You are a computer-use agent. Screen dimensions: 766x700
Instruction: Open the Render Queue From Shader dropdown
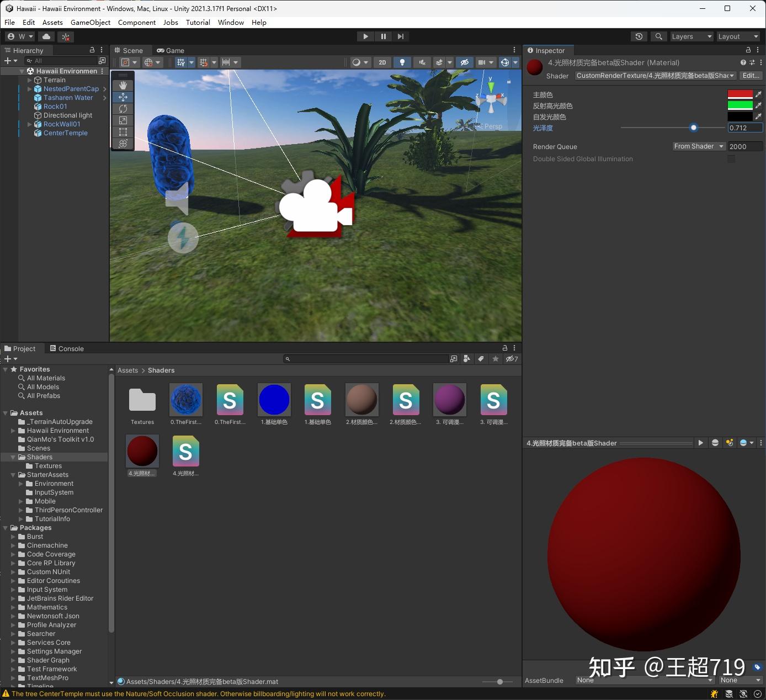pyautogui.click(x=698, y=146)
